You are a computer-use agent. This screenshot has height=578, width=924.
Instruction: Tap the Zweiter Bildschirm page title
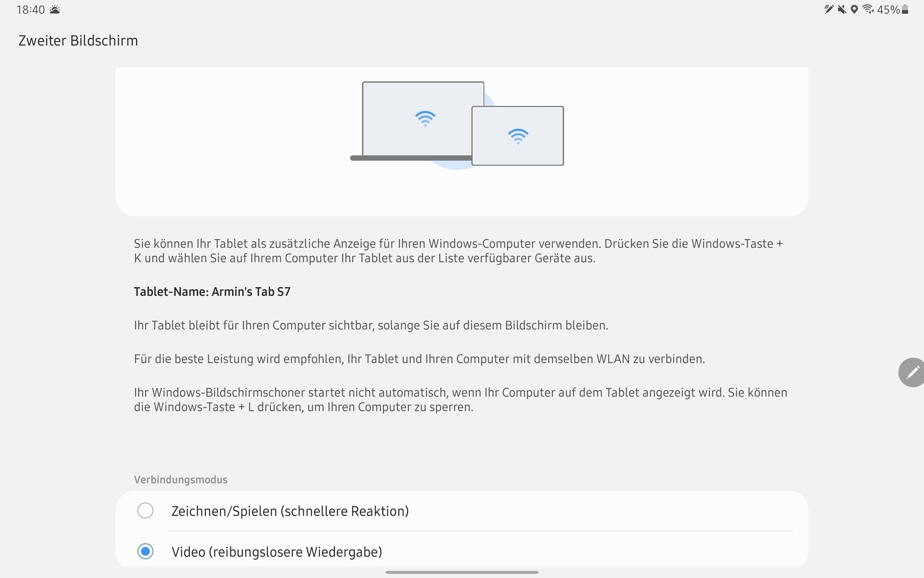(78, 41)
